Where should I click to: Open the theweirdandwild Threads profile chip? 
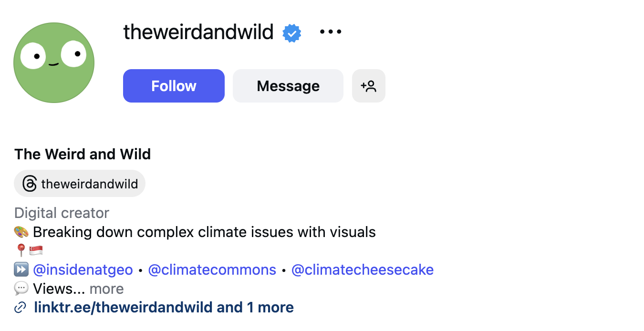(x=79, y=183)
